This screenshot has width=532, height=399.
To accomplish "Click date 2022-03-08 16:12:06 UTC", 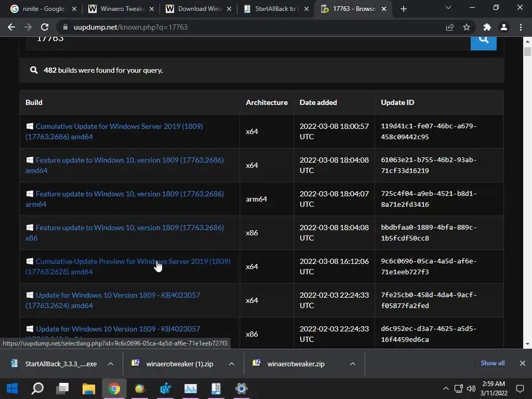I will (334, 267).
